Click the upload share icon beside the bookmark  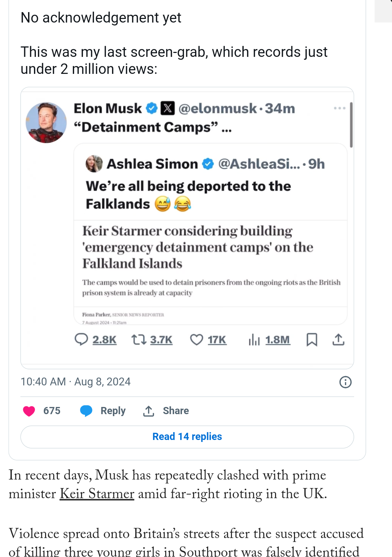point(338,340)
